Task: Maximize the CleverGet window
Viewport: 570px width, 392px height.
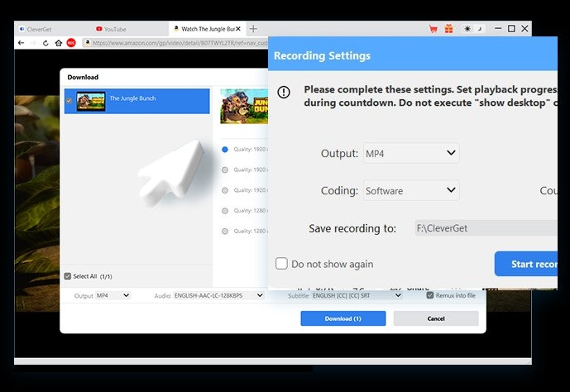Action: [511, 28]
